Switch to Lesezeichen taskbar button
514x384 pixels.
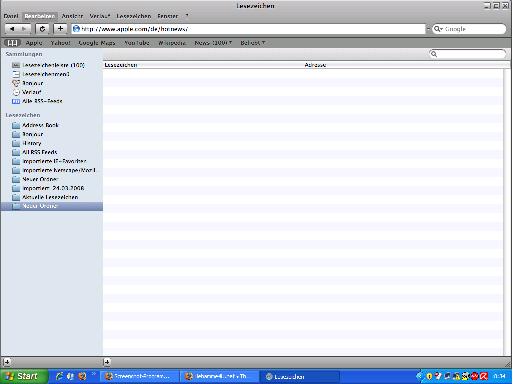300,377
